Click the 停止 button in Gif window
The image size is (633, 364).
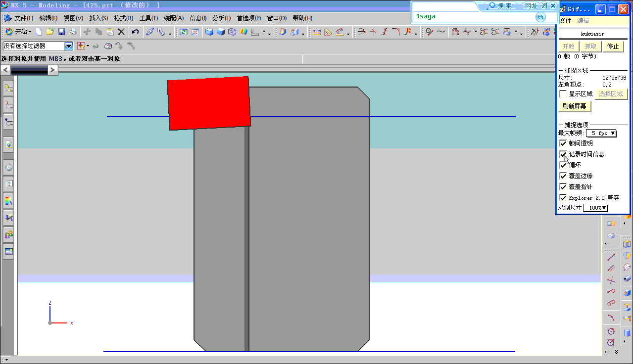(x=613, y=46)
